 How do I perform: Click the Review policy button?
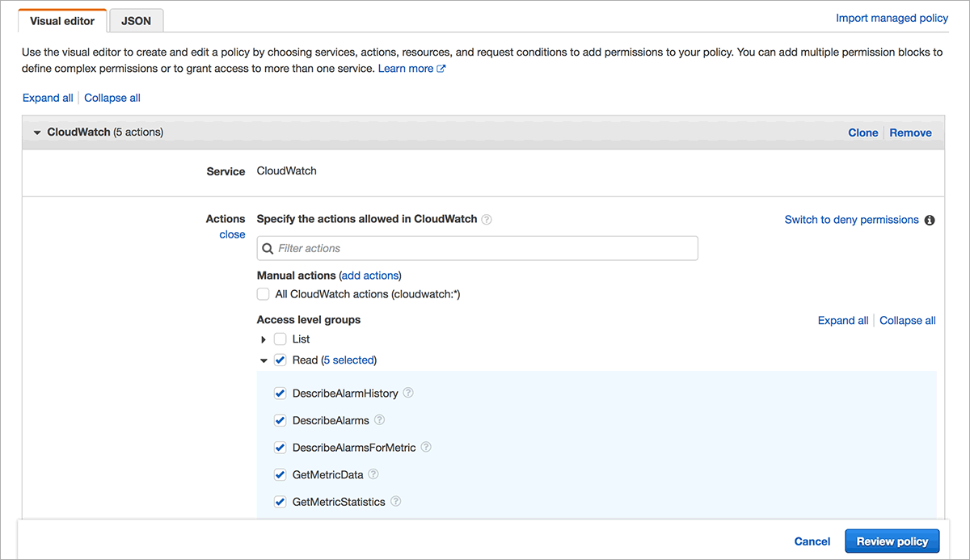point(892,541)
